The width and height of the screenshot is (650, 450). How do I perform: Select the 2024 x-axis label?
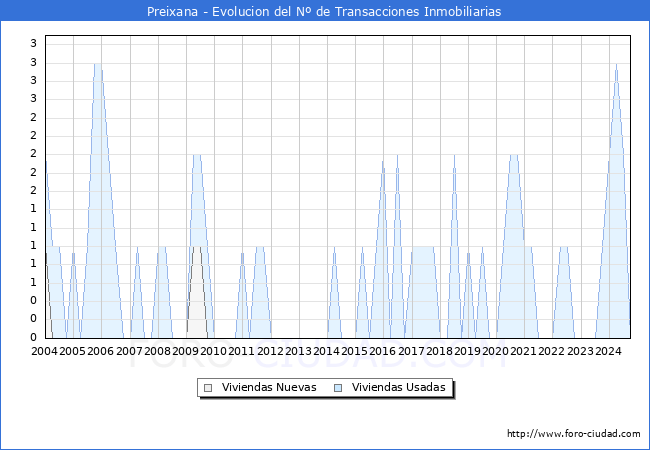[608, 351]
